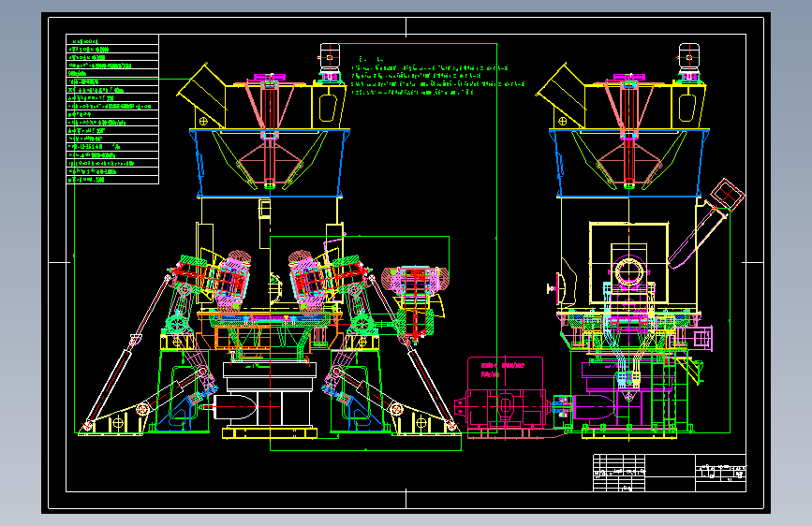812x526 pixels.
Task: Select the white grinding table base in left view
Action: [x=270, y=395]
